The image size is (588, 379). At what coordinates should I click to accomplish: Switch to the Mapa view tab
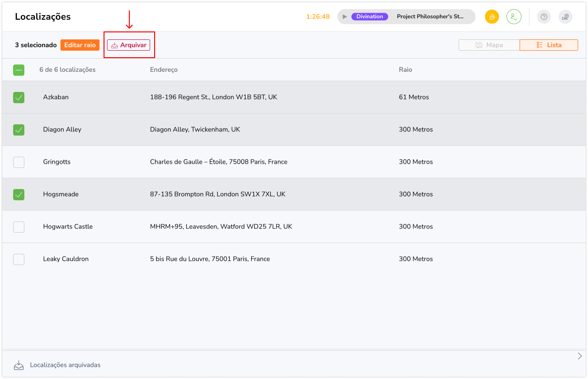pos(489,45)
